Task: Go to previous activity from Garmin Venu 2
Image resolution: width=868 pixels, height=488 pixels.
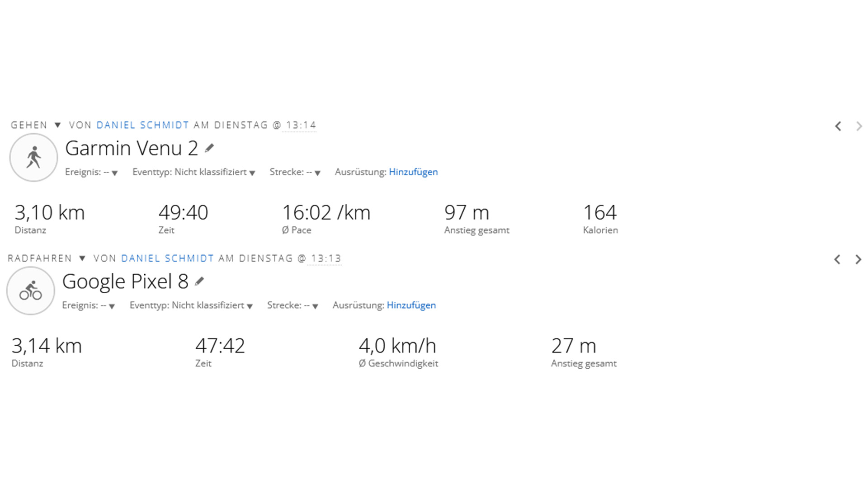Action: click(838, 126)
